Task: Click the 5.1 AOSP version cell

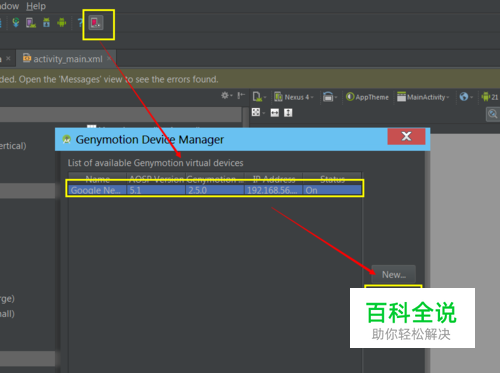Action: pyautogui.click(x=156, y=190)
